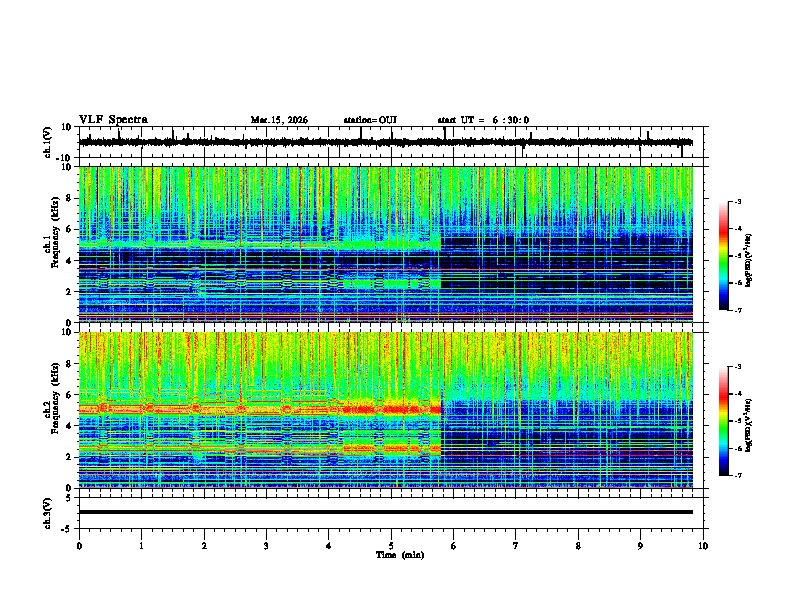The width and height of the screenshot is (792, 612).
Task: Click the "-7" label on ch.2 colorbar
Action: [x=737, y=476]
